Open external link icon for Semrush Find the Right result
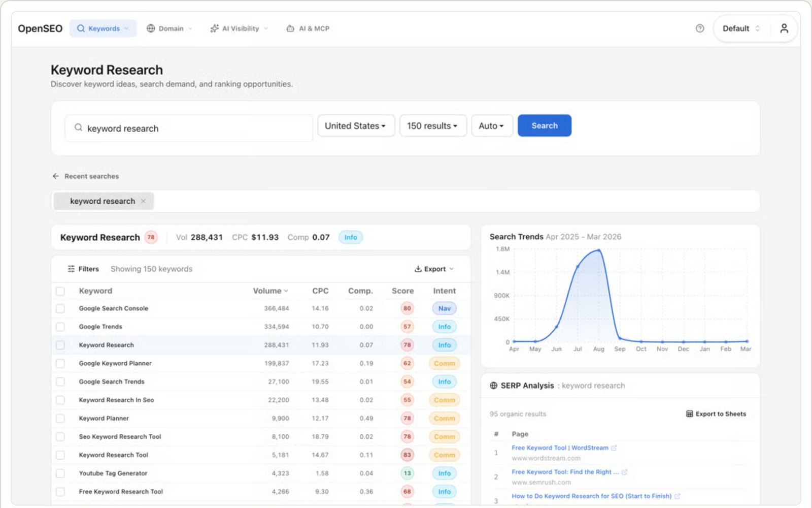 tap(625, 472)
